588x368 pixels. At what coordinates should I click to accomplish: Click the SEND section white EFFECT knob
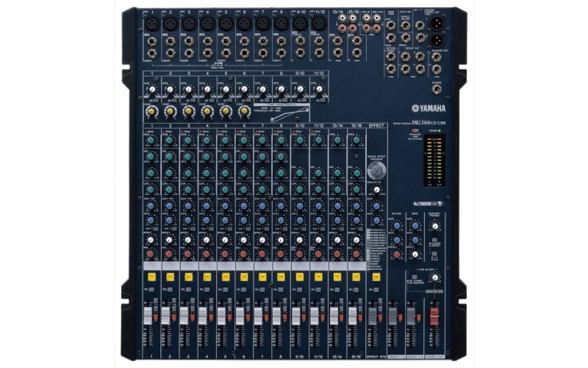pyautogui.click(x=415, y=254)
